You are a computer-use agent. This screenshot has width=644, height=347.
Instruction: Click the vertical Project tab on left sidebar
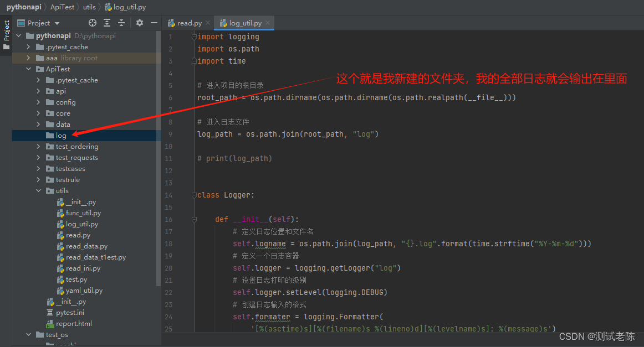pos(6,35)
